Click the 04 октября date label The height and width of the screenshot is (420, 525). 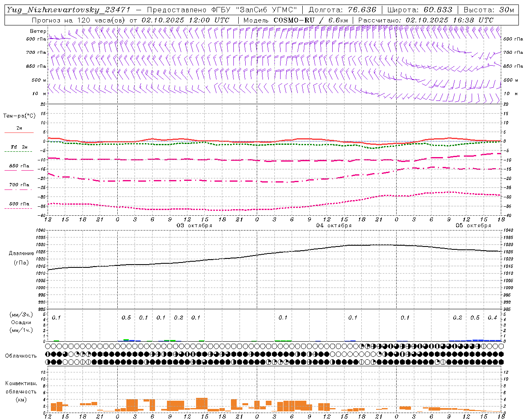click(x=334, y=226)
